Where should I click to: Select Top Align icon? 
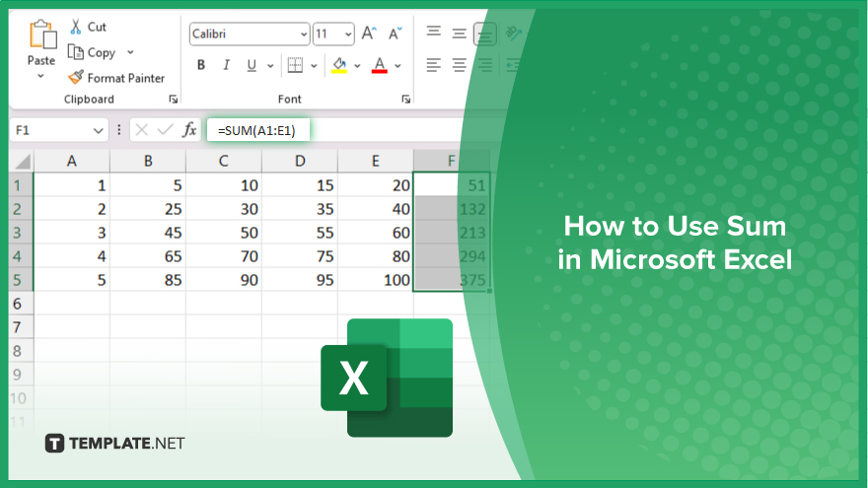[x=433, y=32]
